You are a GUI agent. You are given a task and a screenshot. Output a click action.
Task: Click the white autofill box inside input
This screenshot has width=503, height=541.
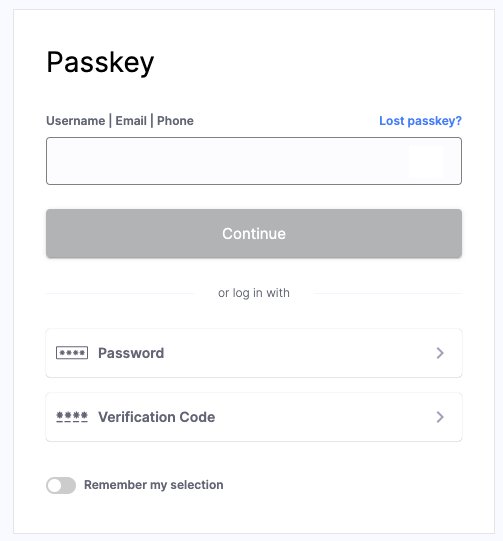pyautogui.click(x=426, y=162)
